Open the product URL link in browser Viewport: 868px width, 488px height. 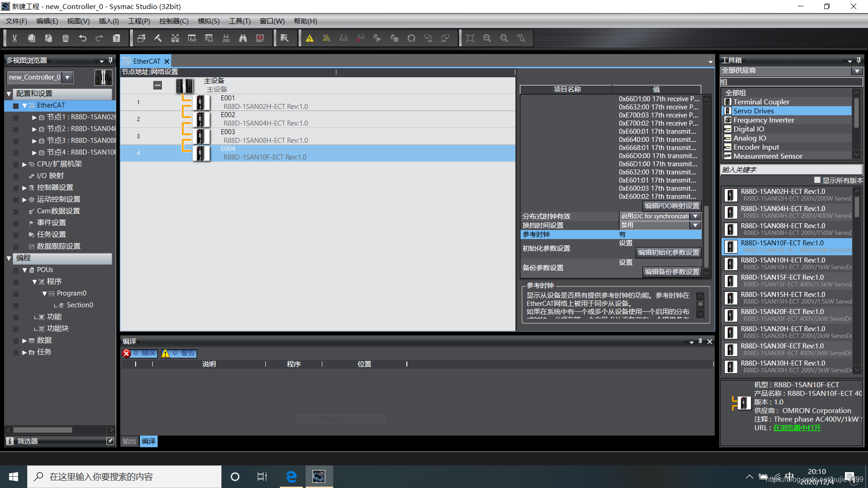click(x=797, y=428)
